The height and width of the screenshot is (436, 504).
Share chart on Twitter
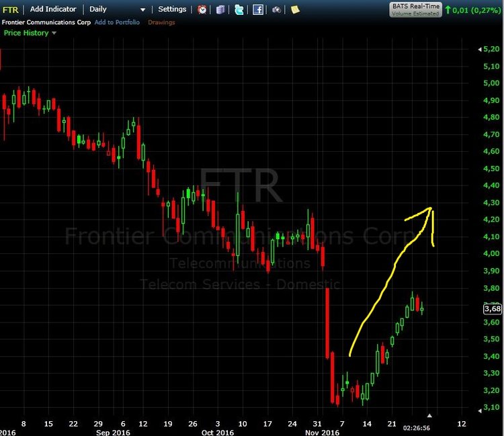[x=239, y=9]
